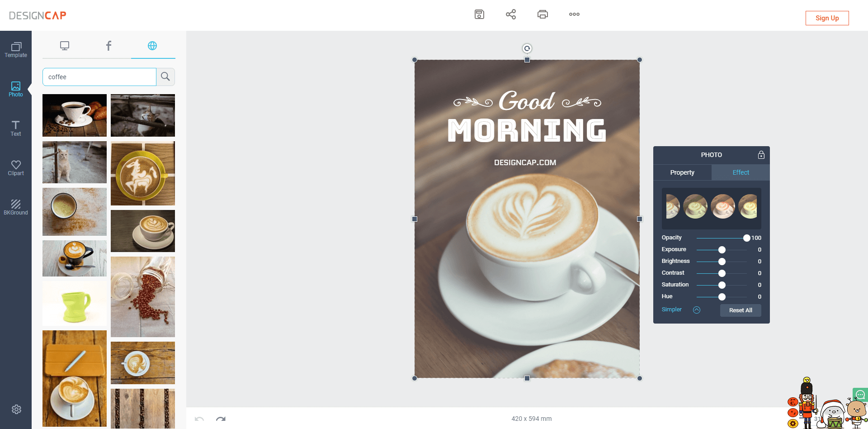Open the green chat support icon
The image size is (868, 429).
coord(860,395)
